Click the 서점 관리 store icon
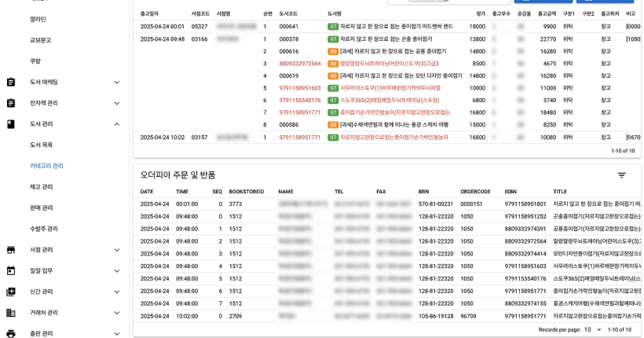The height and width of the screenshot is (338, 644). click(11, 250)
